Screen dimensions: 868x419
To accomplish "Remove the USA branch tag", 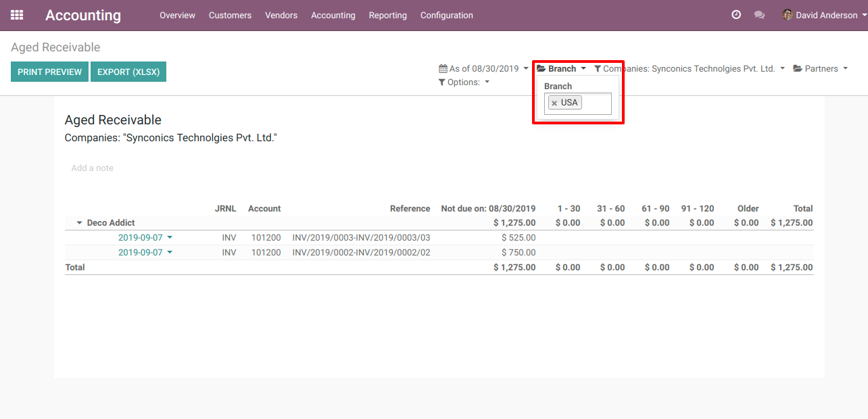I will click(x=554, y=103).
